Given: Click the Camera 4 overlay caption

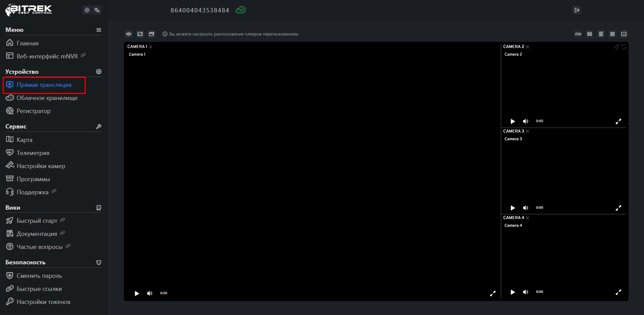Looking at the screenshot, I should point(513,225).
